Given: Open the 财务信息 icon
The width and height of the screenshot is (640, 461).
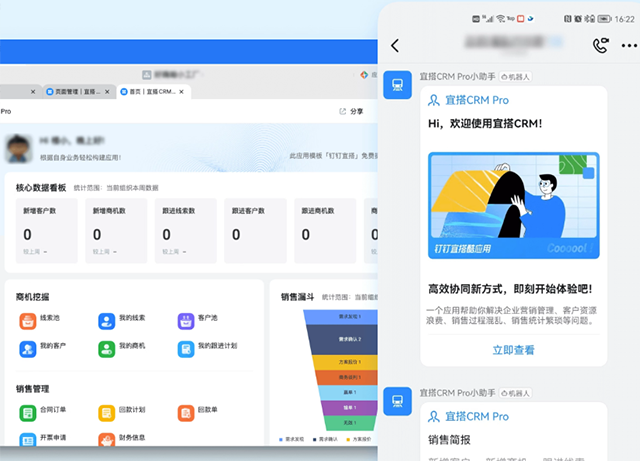Looking at the screenshot, I should click(107, 439).
